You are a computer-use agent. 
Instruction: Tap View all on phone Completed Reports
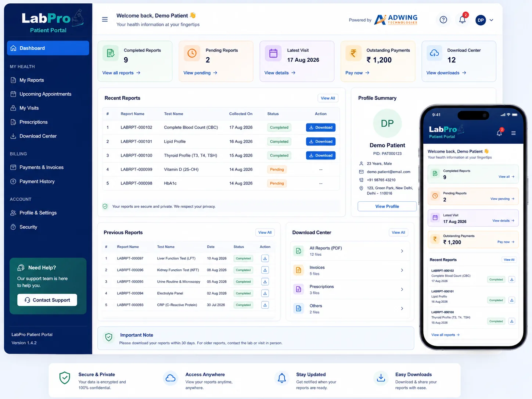(506, 177)
